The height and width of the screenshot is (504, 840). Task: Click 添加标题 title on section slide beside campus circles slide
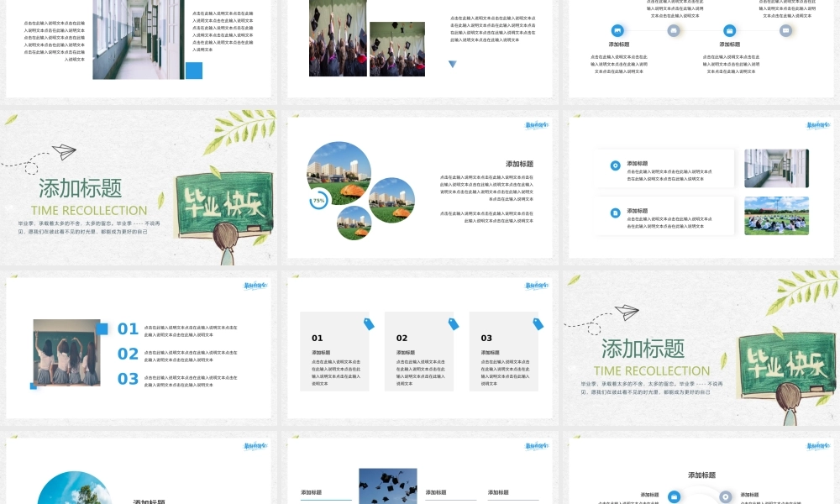(81, 188)
